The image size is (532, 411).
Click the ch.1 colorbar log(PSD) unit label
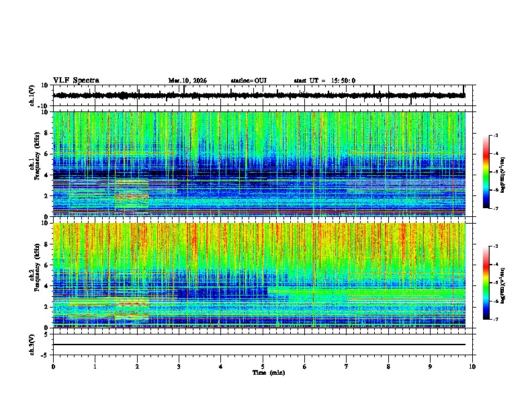click(x=503, y=175)
